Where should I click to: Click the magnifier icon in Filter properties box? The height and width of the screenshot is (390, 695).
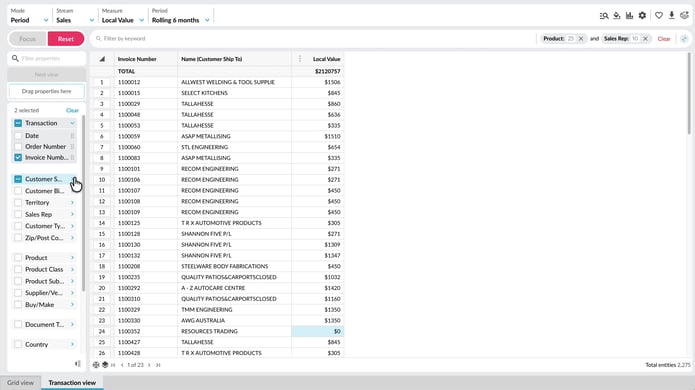[15, 58]
